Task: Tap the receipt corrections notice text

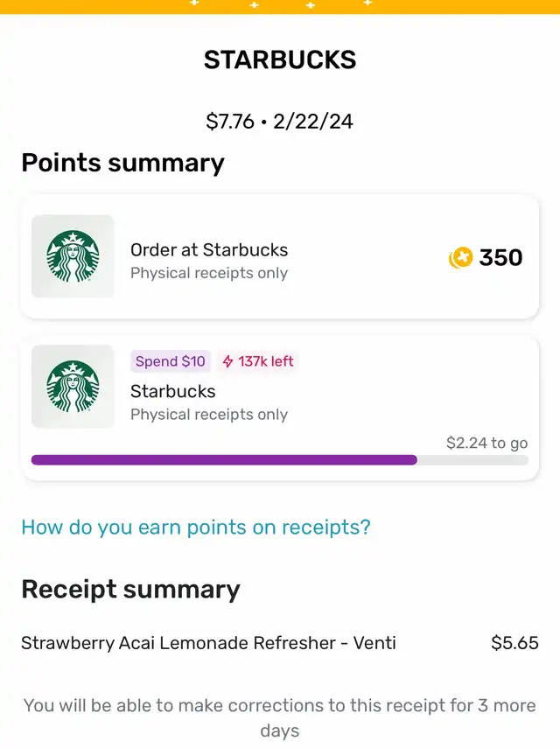Action: [x=279, y=717]
